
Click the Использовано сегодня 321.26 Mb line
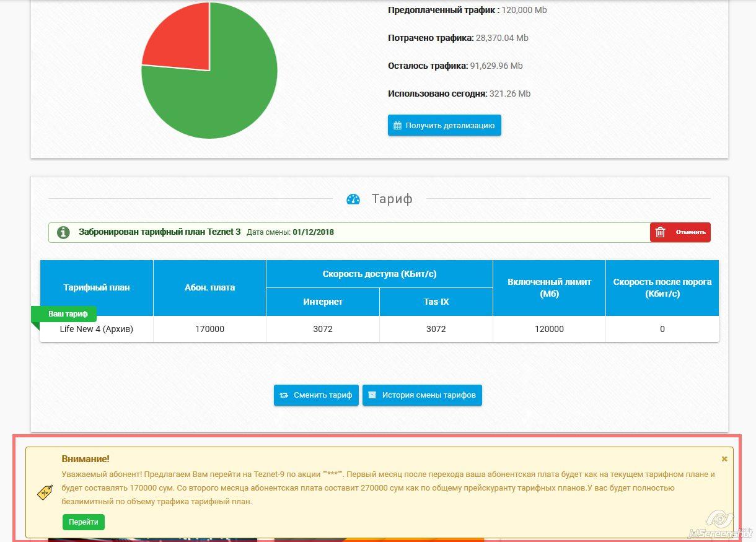point(459,94)
